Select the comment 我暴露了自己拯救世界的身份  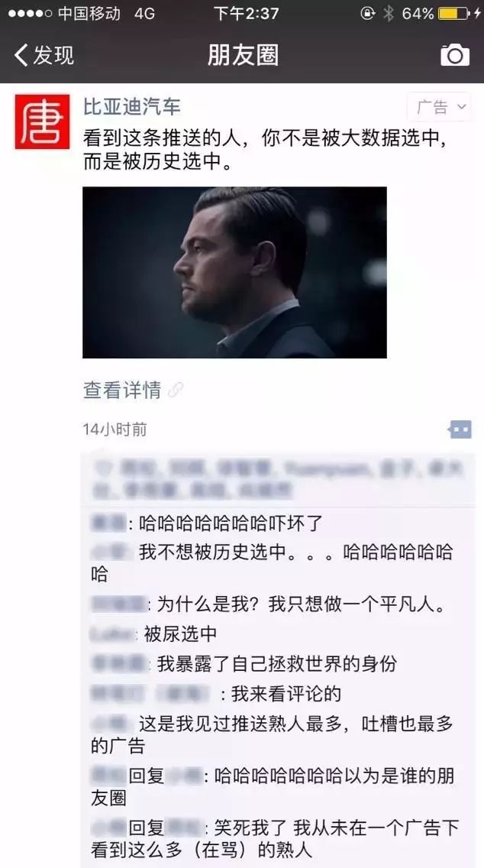(276, 664)
